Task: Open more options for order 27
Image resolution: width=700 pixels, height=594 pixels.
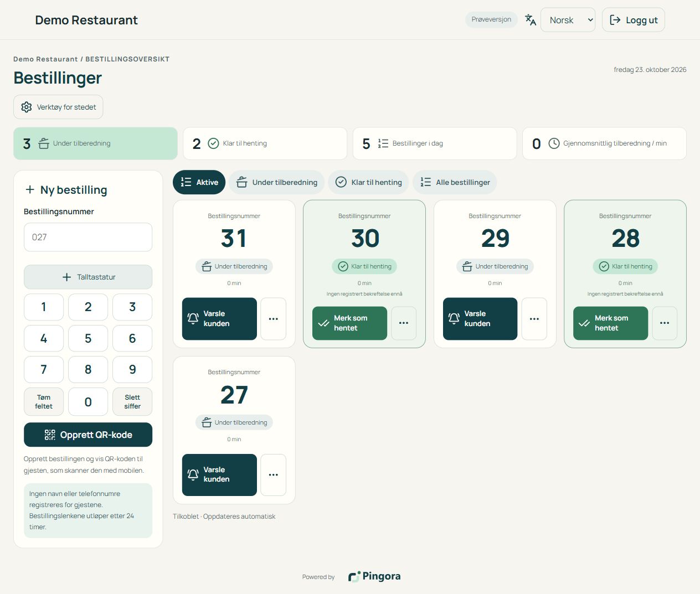Action: (274, 475)
